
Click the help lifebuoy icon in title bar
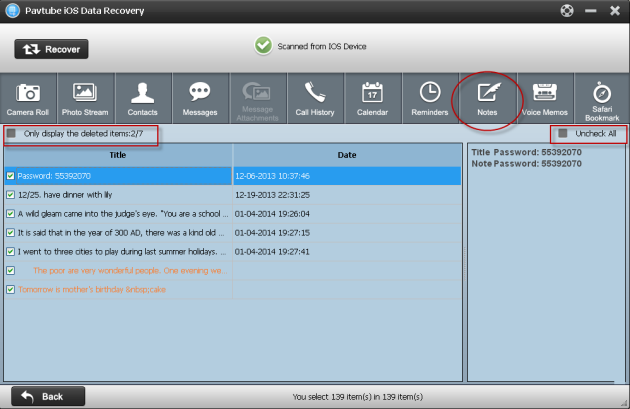[567, 10]
